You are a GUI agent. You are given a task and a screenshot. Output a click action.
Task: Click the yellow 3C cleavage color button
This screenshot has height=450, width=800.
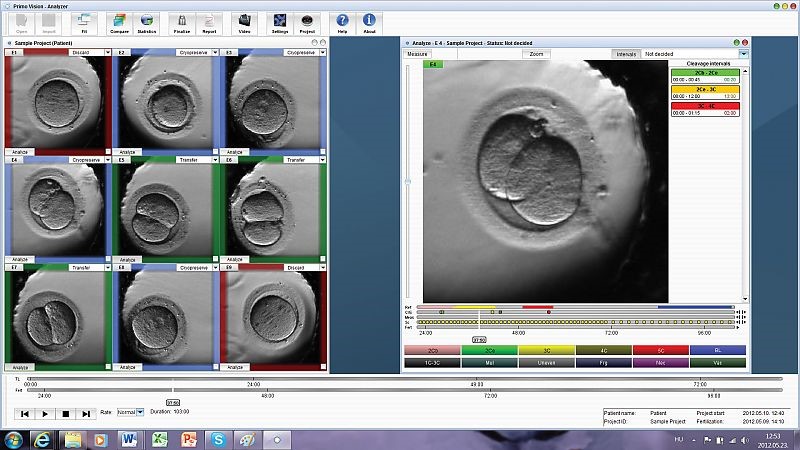coord(547,350)
